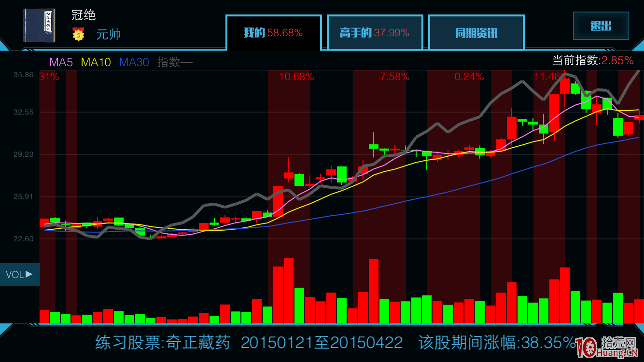Click the 31% gain marker label
The image size is (644, 362).
pos(49,76)
